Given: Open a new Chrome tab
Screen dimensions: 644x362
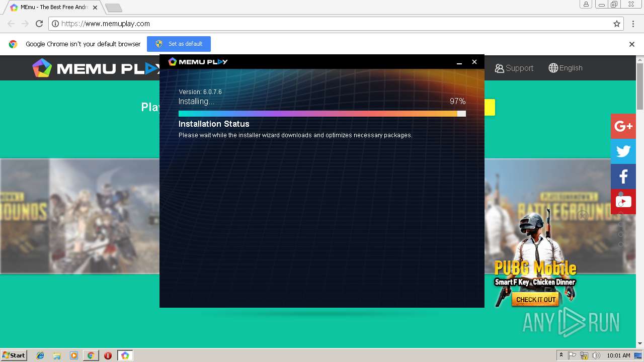Looking at the screenshot, I should pyautogui.click(x=113, y=8).
